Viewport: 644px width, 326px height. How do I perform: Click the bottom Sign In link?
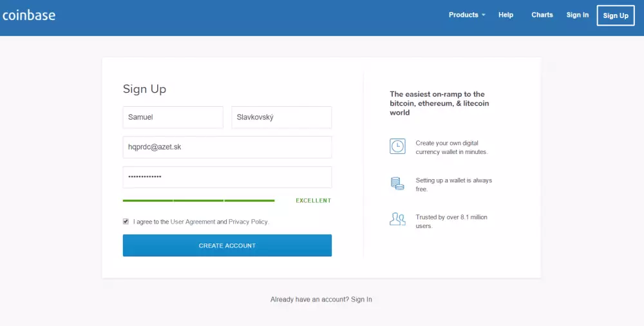point(361,300)
